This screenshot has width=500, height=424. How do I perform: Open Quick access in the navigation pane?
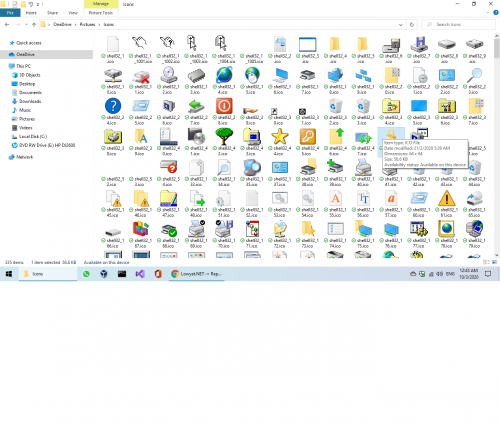pyautogui.click(x=29, y=43)
